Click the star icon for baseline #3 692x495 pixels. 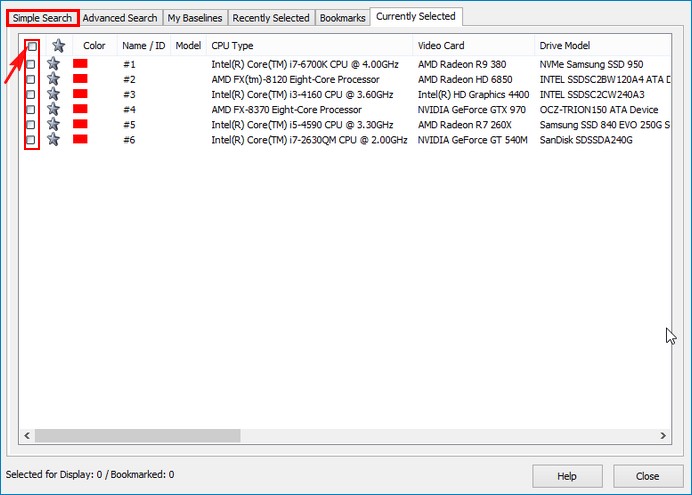(53, 94)
